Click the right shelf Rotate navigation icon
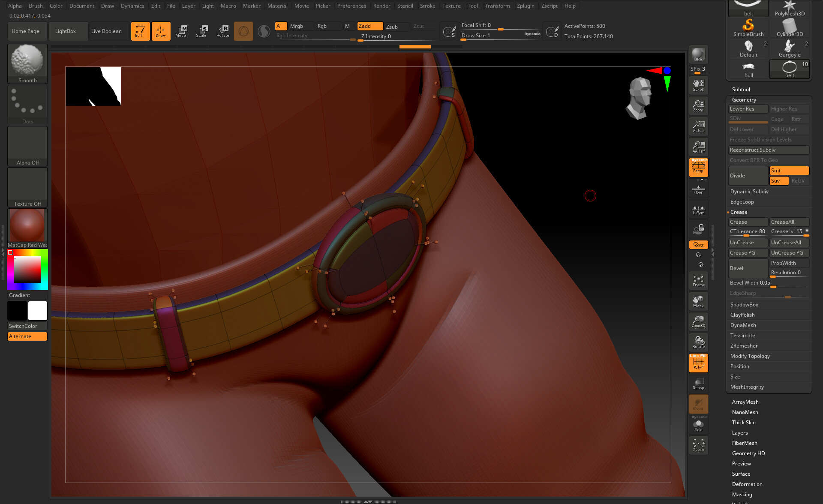 (698, 342)
